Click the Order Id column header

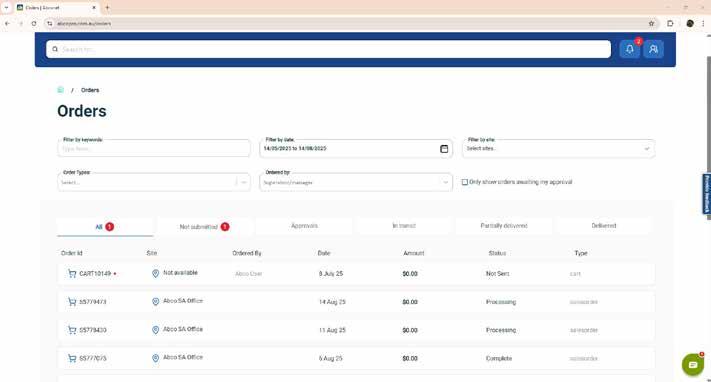(x=72, y=253)
